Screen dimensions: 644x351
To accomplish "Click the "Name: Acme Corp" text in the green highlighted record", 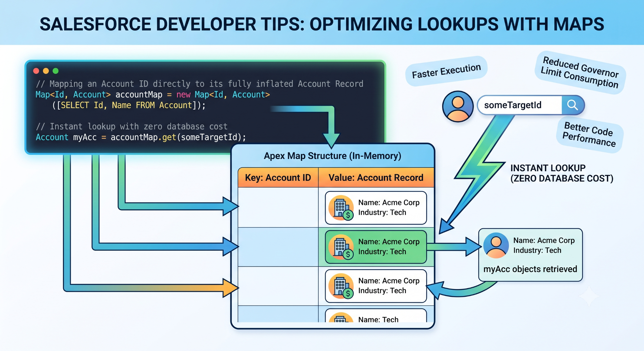I will pos(389,242).
